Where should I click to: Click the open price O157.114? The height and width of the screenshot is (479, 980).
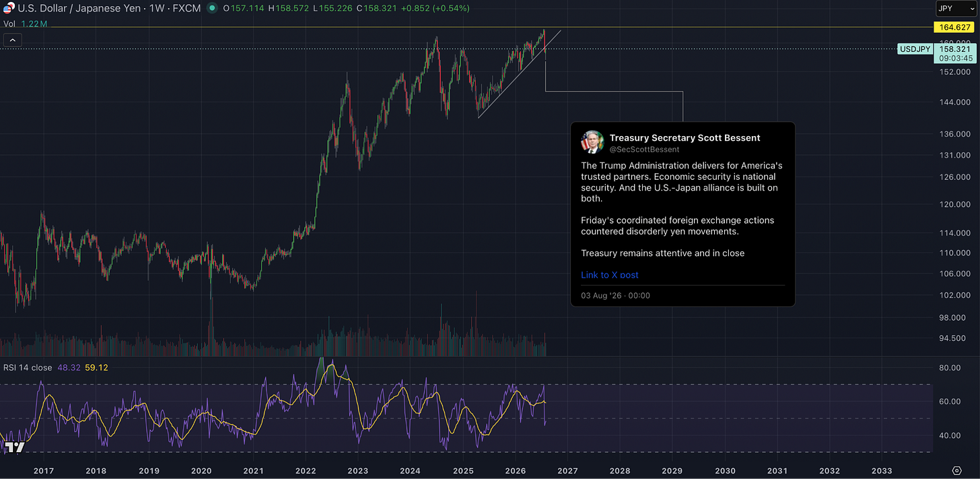pos(244,8)
